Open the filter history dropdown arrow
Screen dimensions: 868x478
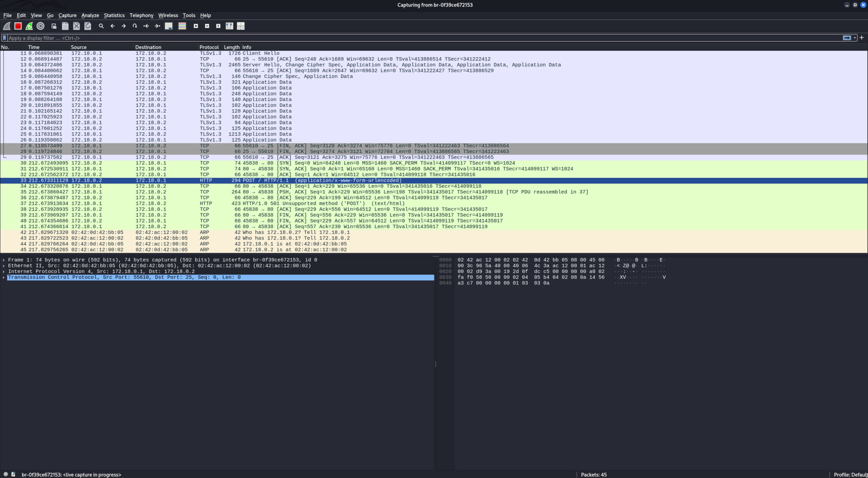[x=855, y=38]
